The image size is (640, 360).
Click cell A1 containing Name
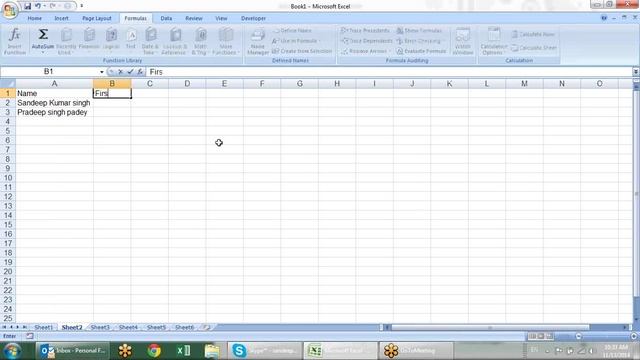(54, 93)
